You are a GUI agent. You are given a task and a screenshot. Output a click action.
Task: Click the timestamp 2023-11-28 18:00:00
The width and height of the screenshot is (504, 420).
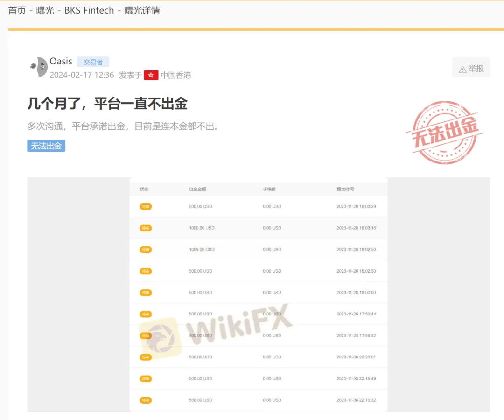(356, 293)
